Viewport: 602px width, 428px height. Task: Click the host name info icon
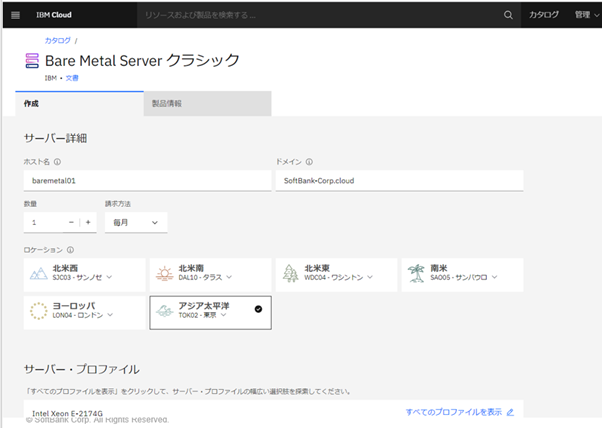(57, 161)
